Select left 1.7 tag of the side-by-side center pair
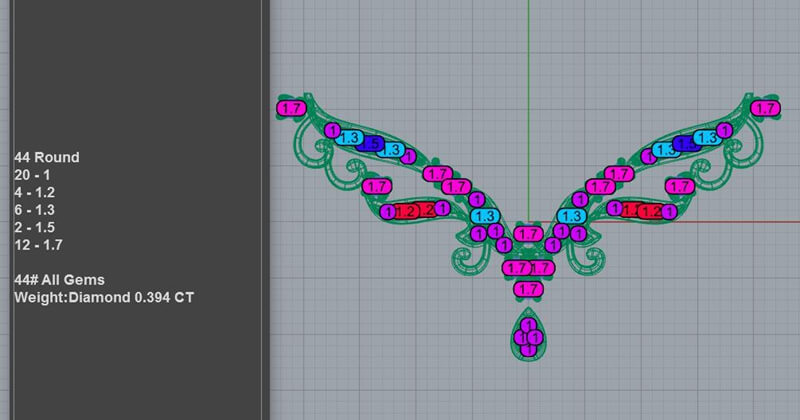 [516, 268]
